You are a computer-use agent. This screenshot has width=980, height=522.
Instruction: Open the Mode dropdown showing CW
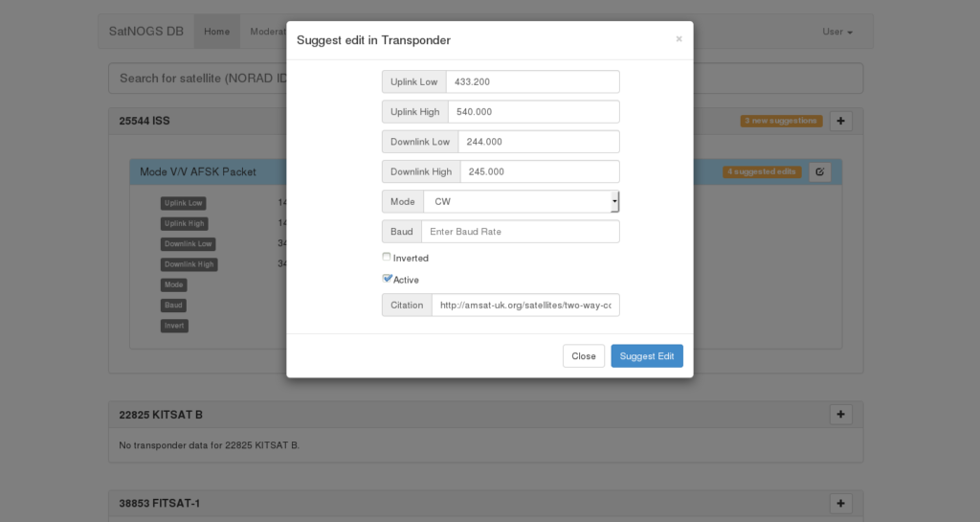(521, 202)
